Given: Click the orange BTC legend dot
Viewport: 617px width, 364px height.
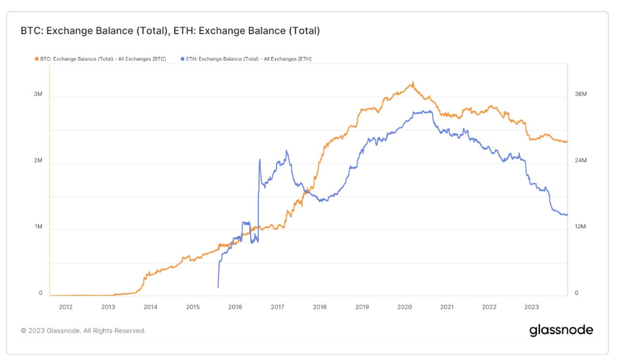Looking at the screenshot, I should 36,59.
